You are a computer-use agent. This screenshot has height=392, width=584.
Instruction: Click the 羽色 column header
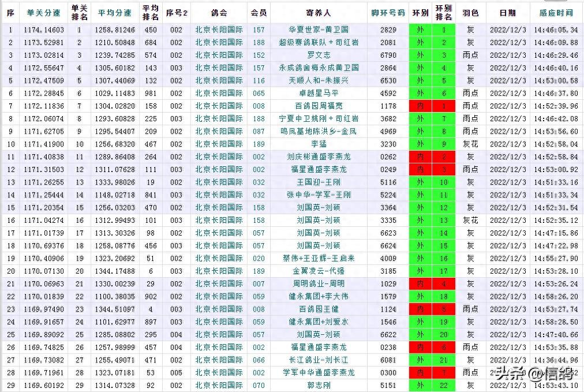[x=470, y=12]
